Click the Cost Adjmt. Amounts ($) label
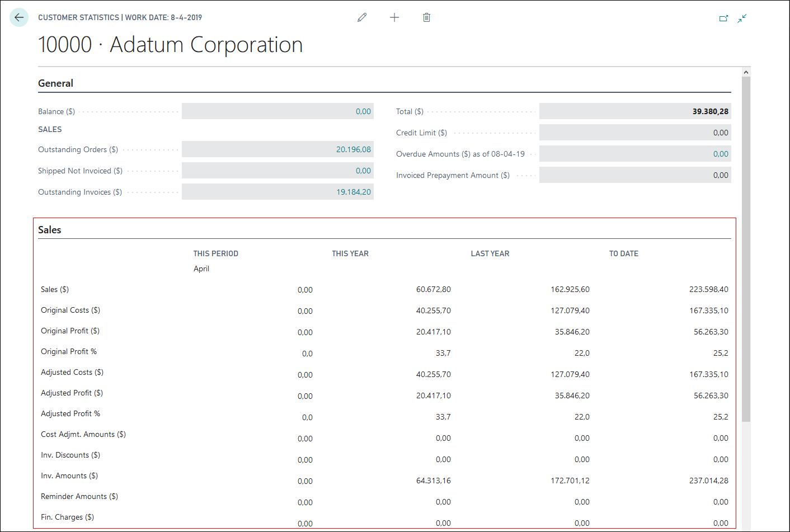The height and width of the screenshot is (532, 790). click(83, 434)
